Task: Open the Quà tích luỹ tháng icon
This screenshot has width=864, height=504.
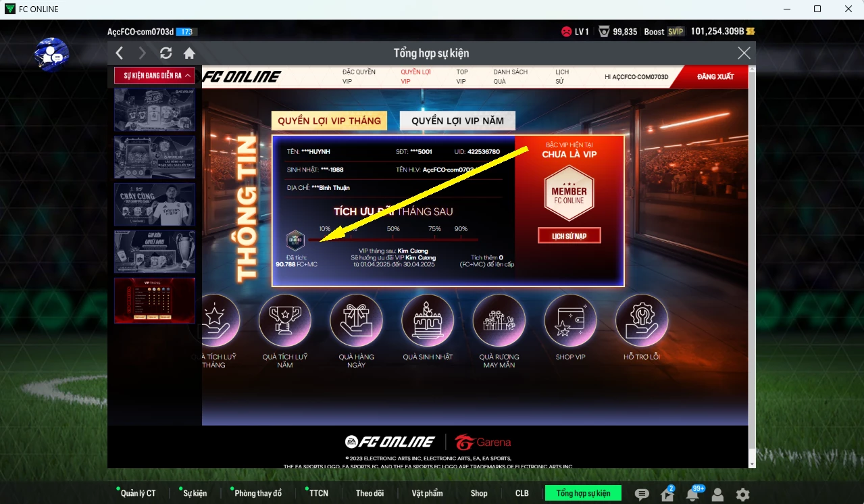Action: pos(213,320)
